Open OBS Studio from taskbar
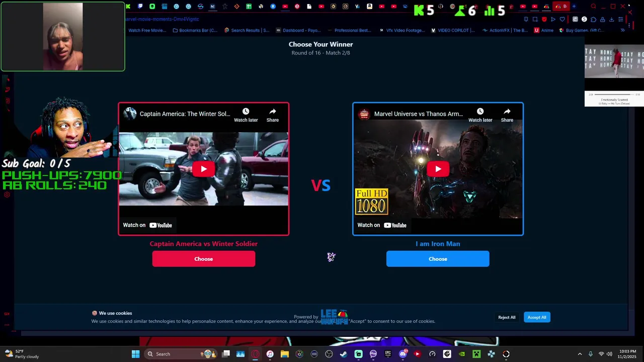 329,354
